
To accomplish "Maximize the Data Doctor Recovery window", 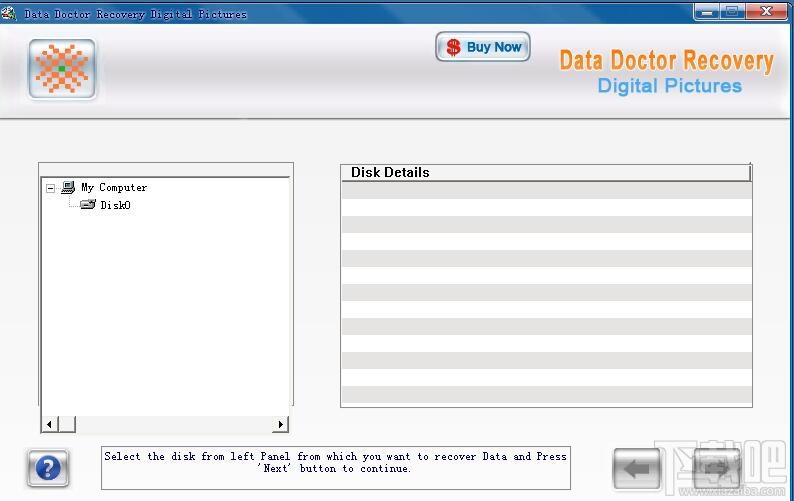I will click(x=732, y=12).
